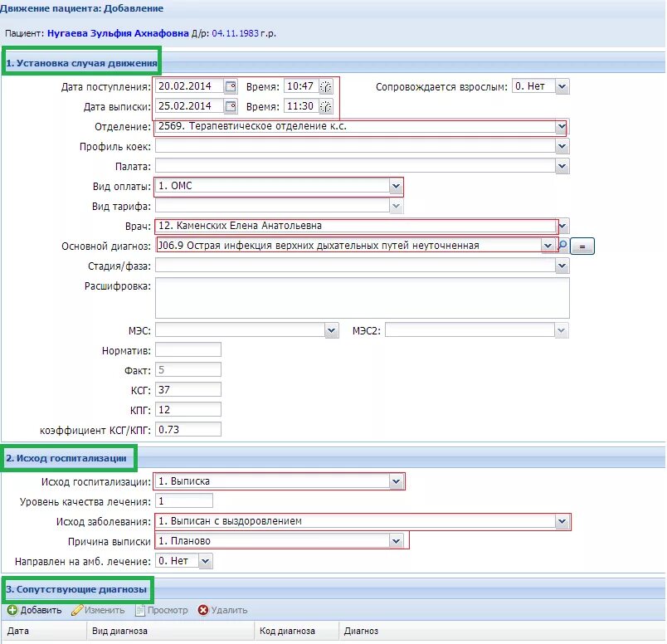Image resolution: width=667 pixels, height=644 pixels.
Task: Expand Стадия/фаза dropdown
Action: (562, 266)
